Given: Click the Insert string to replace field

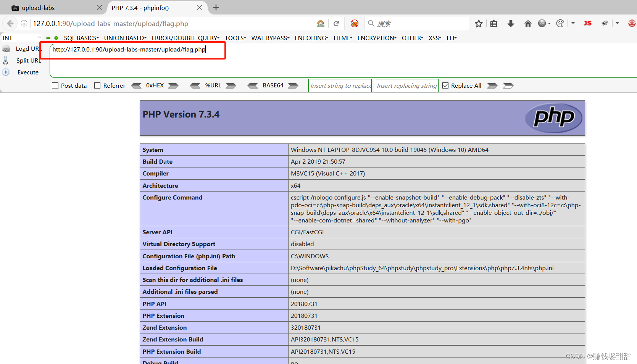Looking at the screenshot, I should point(340,85).
